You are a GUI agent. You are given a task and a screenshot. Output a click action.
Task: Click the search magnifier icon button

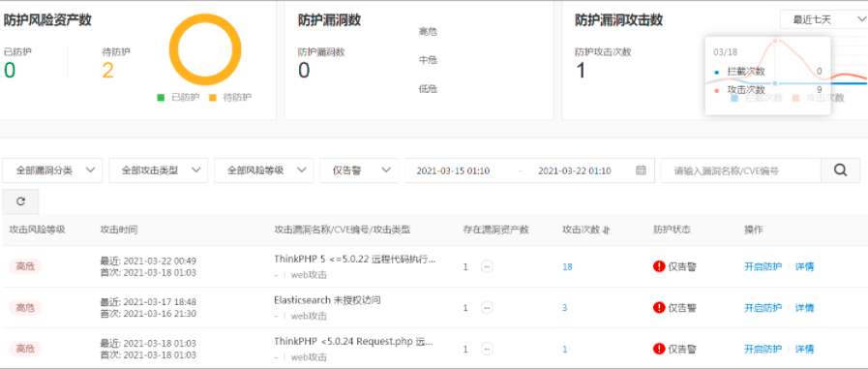point(840,170)
